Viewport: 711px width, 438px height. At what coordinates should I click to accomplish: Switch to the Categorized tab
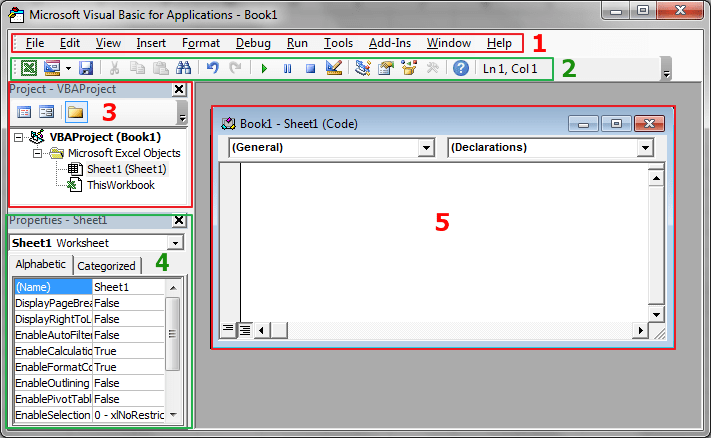[x=107, y=266]
